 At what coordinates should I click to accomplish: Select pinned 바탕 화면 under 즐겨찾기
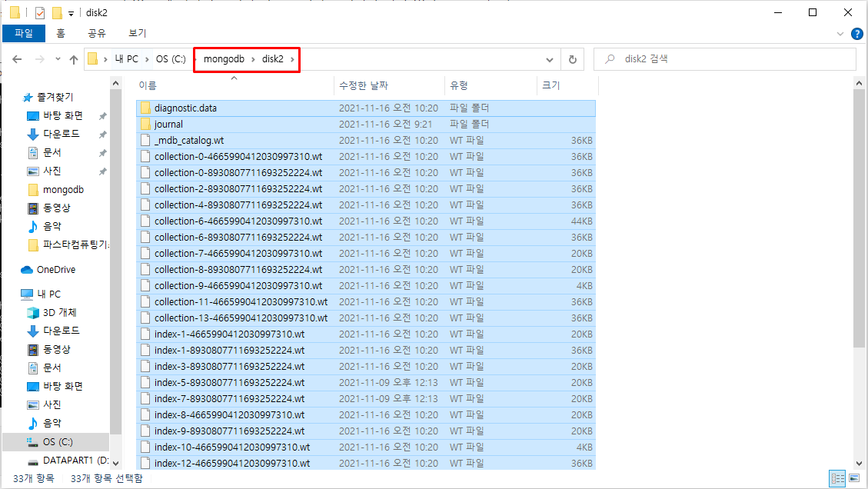coord(62,115)
